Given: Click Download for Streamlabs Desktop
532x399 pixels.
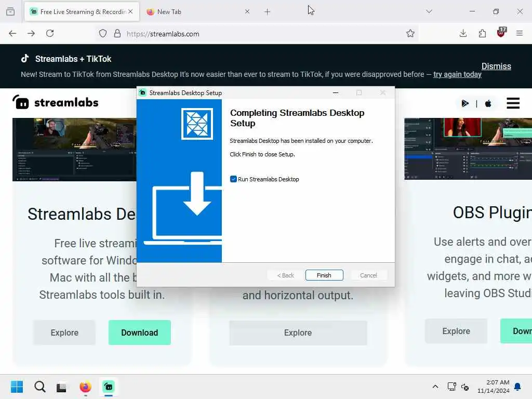Looking at the screenshot, I should click(139, 332).
